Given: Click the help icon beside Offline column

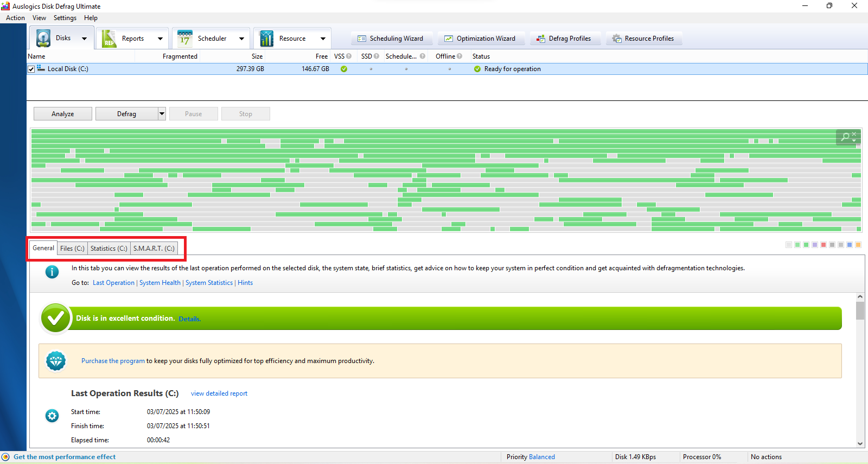Looking at the screenshot, I should click(x=459, y=56).
